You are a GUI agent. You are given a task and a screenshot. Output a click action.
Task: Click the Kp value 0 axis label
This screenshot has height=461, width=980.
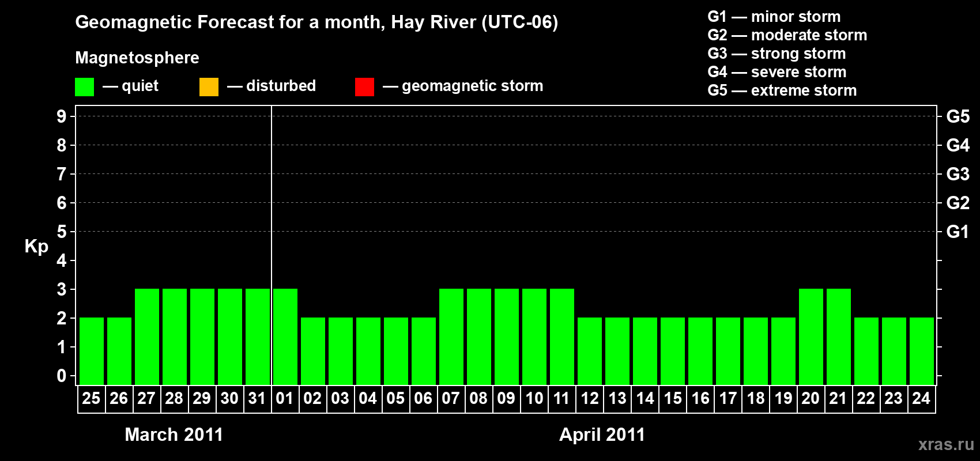[x=62, y=376]
